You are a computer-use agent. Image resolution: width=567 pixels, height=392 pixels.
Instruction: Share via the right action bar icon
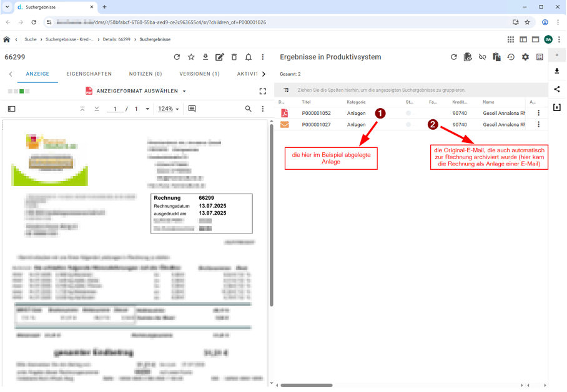pyautogui.click(x=557, y=89)
